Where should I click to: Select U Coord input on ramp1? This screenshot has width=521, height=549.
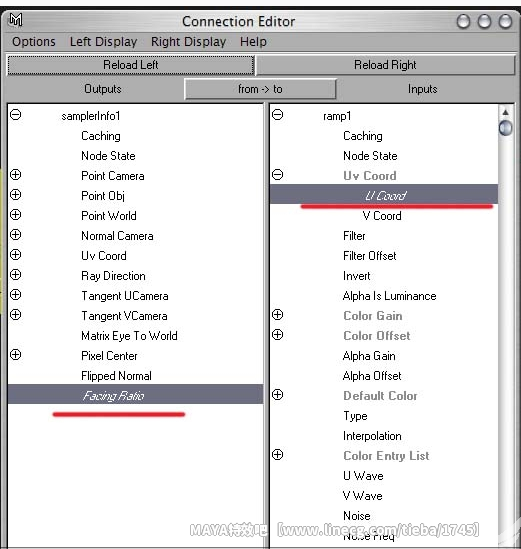click(x=384, y=195)
